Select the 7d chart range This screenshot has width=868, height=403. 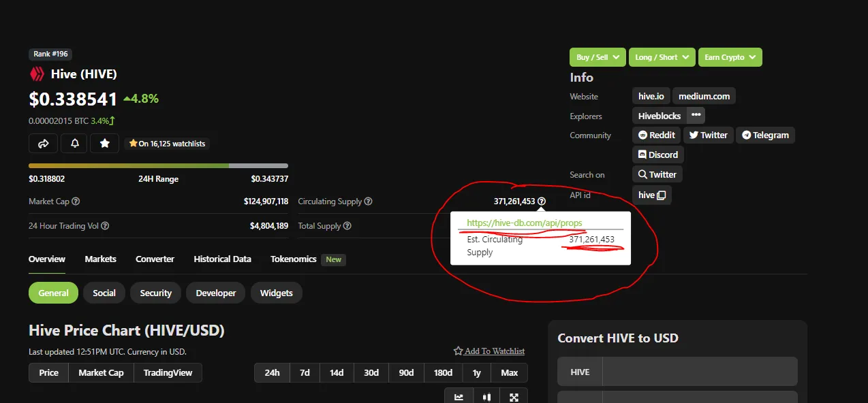[x=305, y=372]
